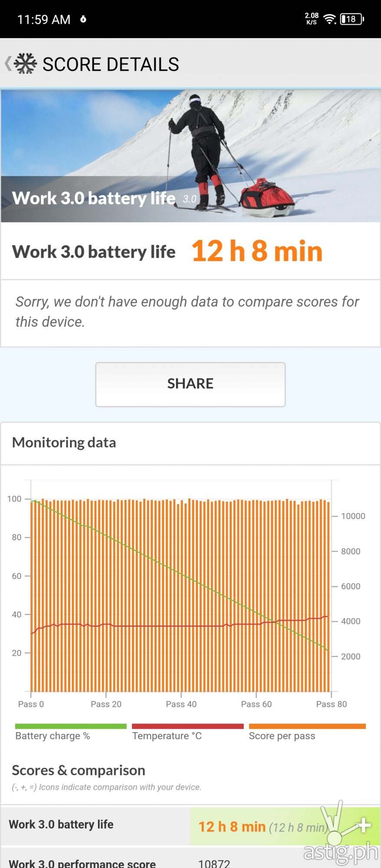This screenshot has height=868, width=381.
Task: Tap the clock showing 11:59 AM
Action: pyautogui.click(x=43, y=20)
